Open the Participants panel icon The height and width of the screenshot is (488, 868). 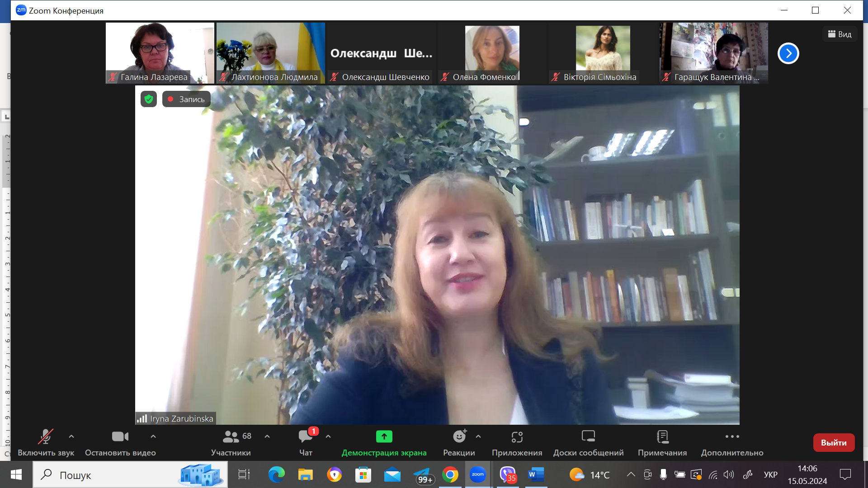tap(231, 437)
